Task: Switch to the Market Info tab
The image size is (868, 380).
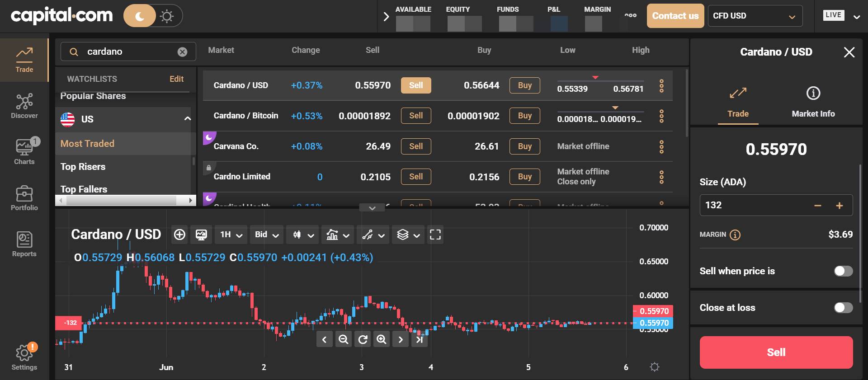Action: point(813,103)
